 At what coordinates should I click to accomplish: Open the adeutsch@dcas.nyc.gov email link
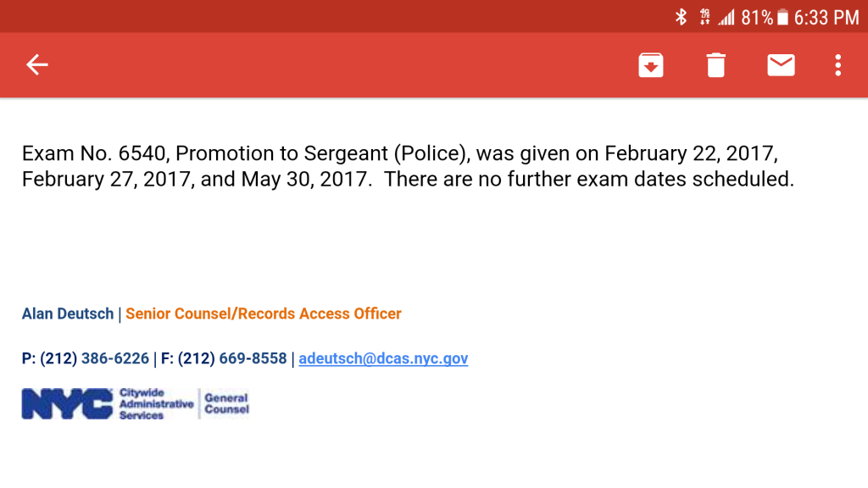click(x=383, y=358)
